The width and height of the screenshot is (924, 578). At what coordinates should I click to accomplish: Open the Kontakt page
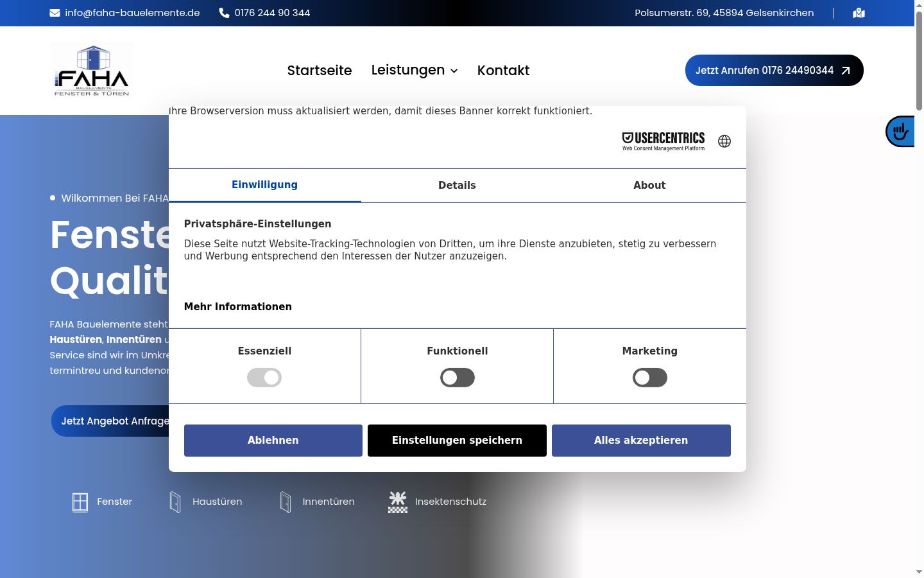[503, 71]
